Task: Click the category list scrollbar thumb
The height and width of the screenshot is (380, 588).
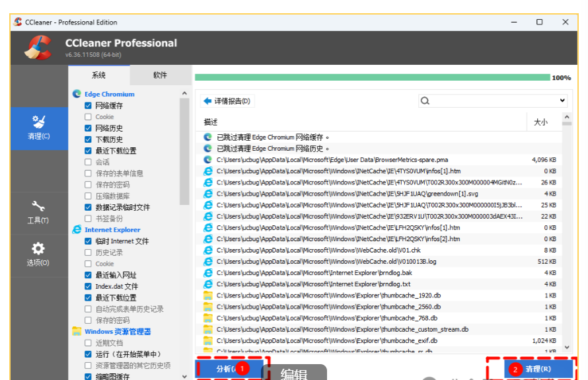Action: (184, 151)
